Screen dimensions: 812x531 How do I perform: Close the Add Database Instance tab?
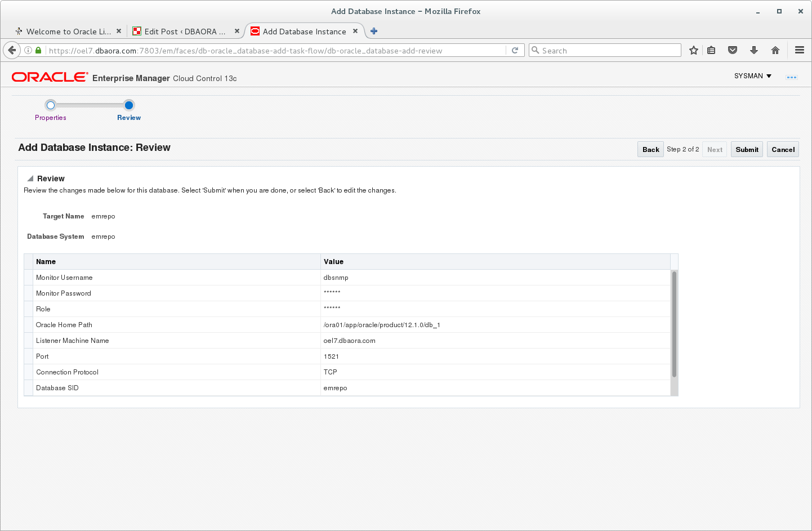(x=355, y=31)
